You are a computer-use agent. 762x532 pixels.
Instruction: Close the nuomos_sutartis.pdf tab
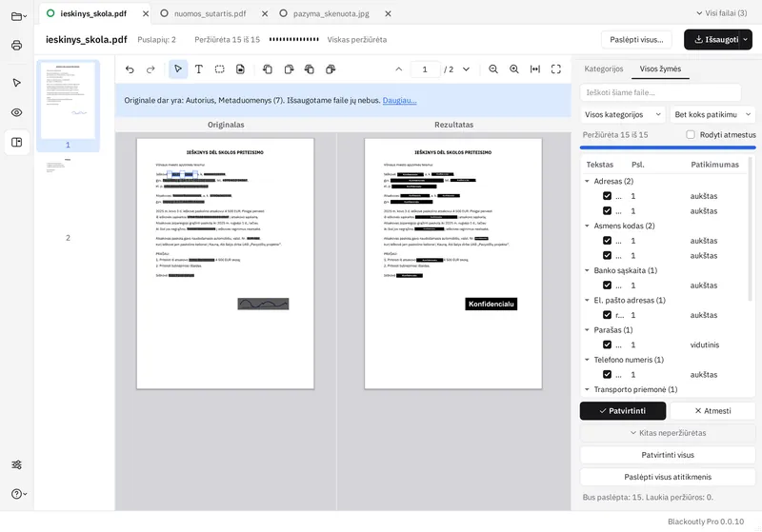coord(265,14)
